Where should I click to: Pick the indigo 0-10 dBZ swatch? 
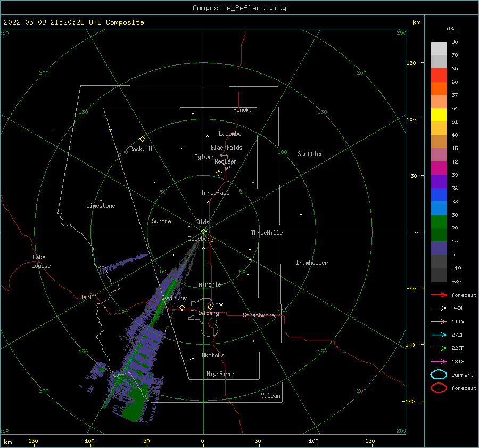[439, 248]
